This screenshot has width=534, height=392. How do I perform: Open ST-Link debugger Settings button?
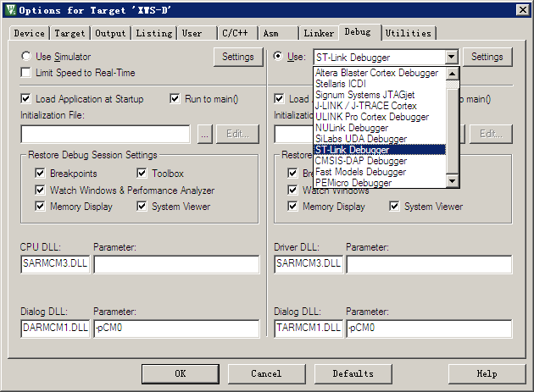point(487,57)
